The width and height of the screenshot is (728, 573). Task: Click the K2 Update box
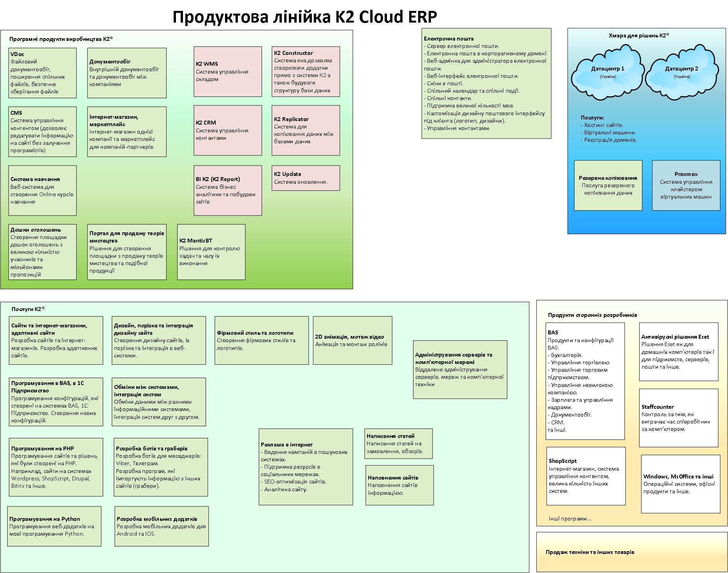[306, 178]
